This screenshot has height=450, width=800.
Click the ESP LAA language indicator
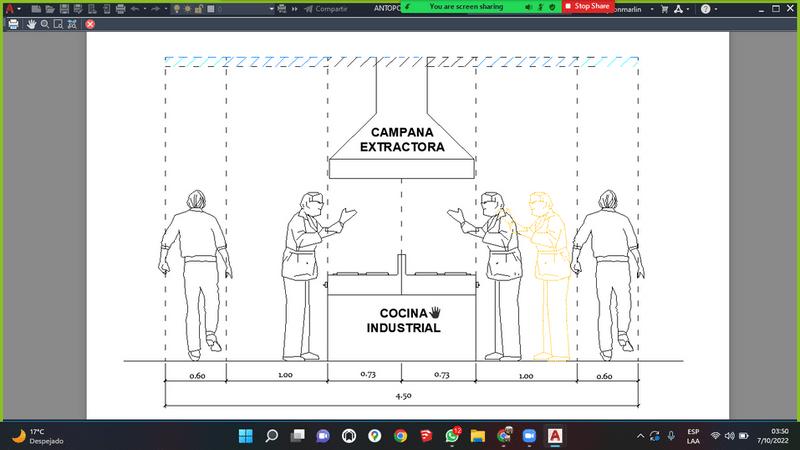coord(693,436)
